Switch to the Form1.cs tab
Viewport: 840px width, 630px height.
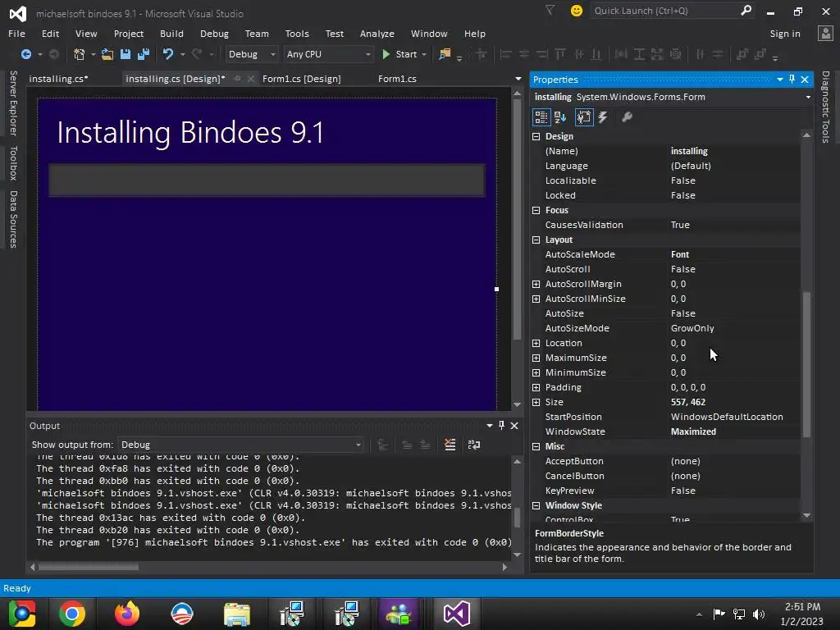397,79
